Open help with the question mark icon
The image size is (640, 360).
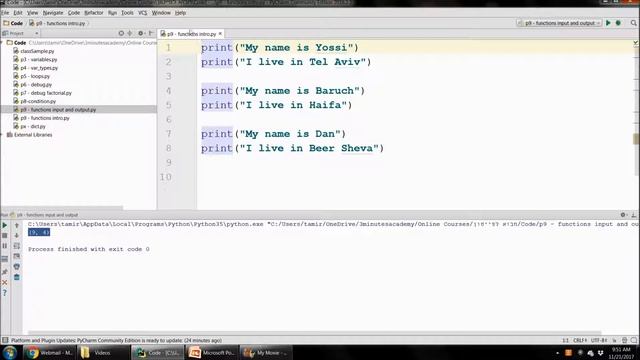pyautogui.click(x=4, y=293)
